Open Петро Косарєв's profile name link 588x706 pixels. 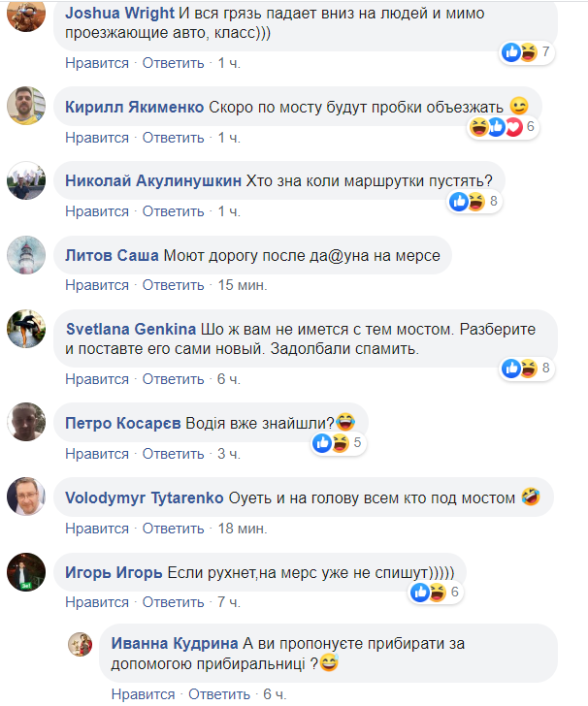tap(123, 423)
